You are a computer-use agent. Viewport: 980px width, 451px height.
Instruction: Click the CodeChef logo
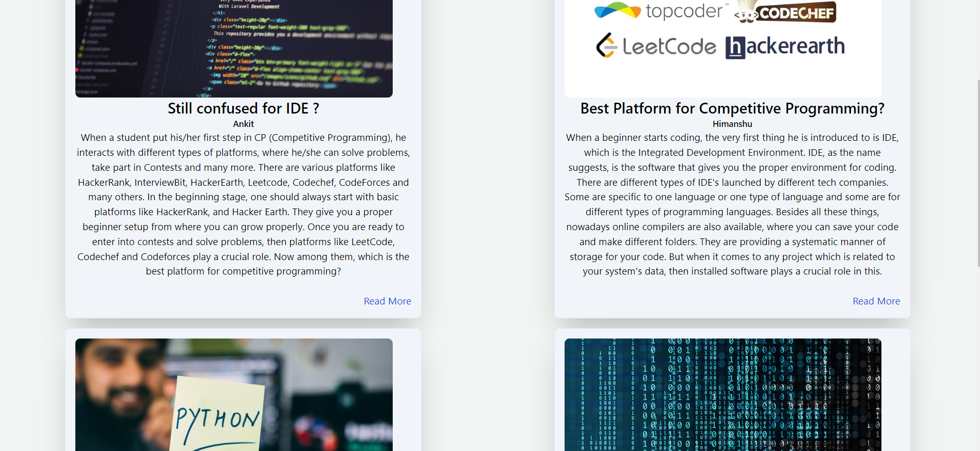[x=785, y=12]
